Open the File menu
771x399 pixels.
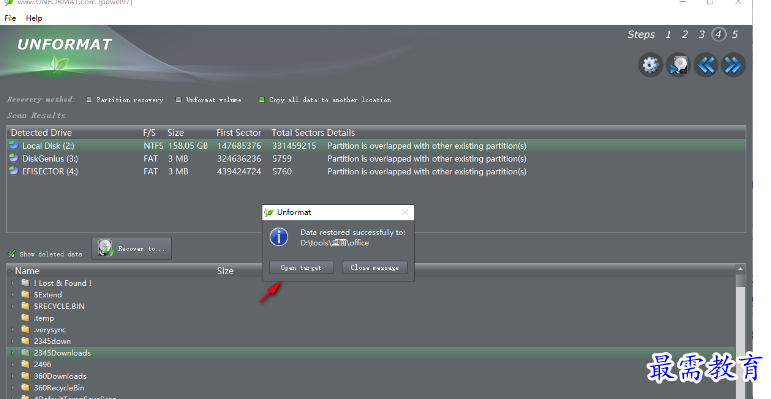(10, 18)
